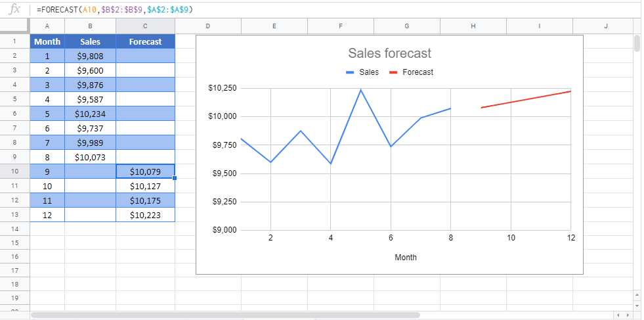Viewport: 644px width, 320px height.
Task: Select column E header
Action: (x=274, y=26)
